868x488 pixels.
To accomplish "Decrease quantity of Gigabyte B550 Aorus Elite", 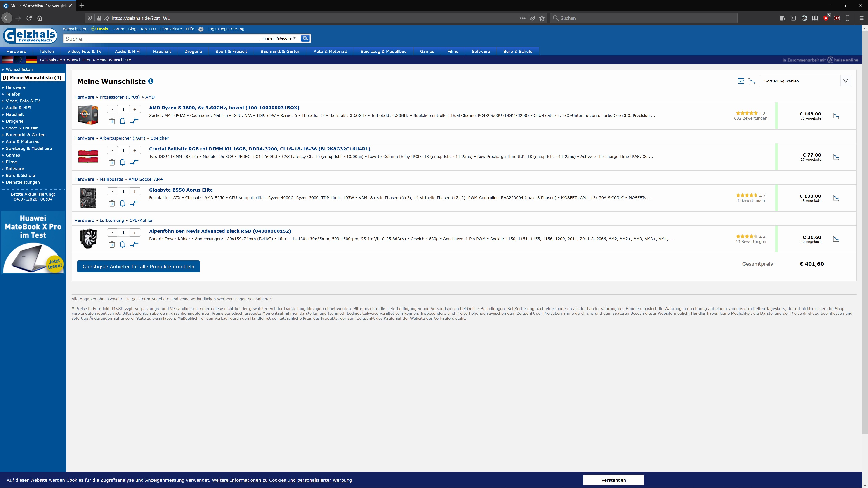I will [x=113, y=192].
